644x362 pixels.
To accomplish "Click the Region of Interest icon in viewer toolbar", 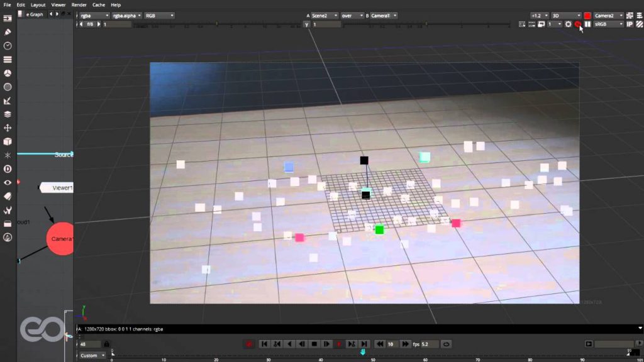I will [x=531, y=24].
